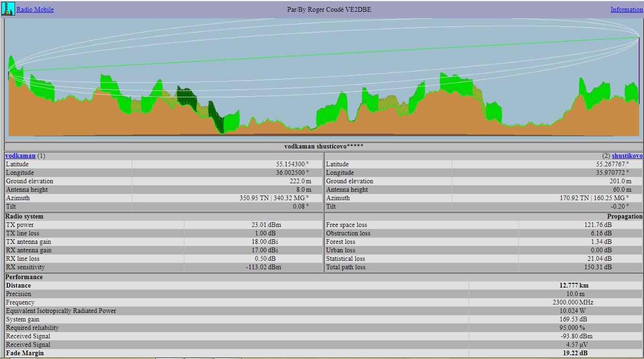
Task: Open the vodkaman station link
Action: 20,156
